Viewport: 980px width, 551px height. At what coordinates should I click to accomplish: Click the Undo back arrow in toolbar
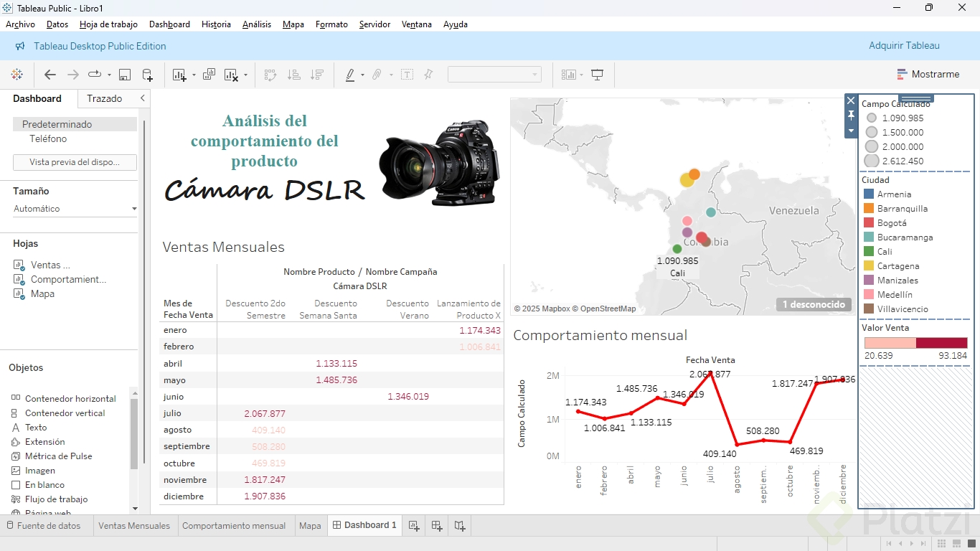pyautogui.click(x=50, y=75)
